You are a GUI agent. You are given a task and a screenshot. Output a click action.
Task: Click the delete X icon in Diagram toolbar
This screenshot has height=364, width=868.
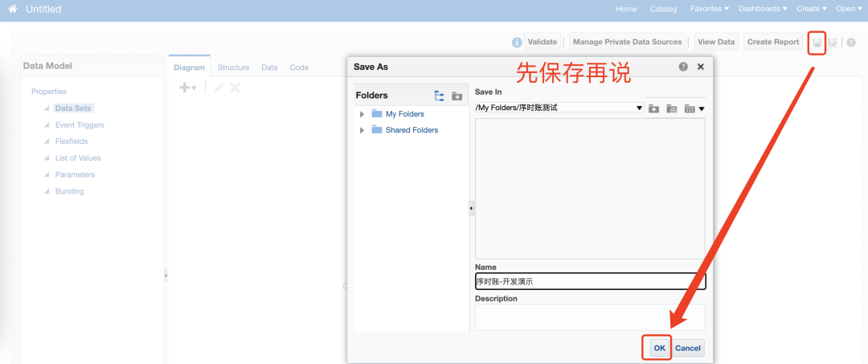[235, 88]
